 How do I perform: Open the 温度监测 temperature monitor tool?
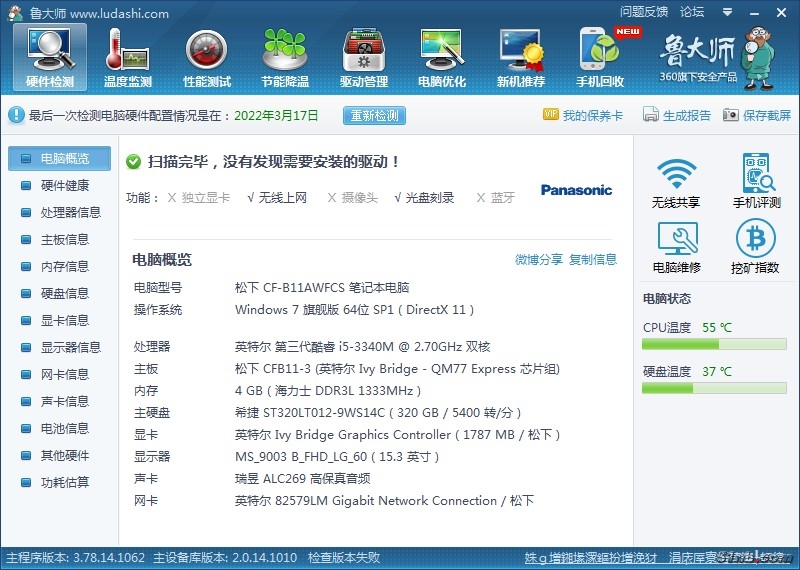coord(128,57)
